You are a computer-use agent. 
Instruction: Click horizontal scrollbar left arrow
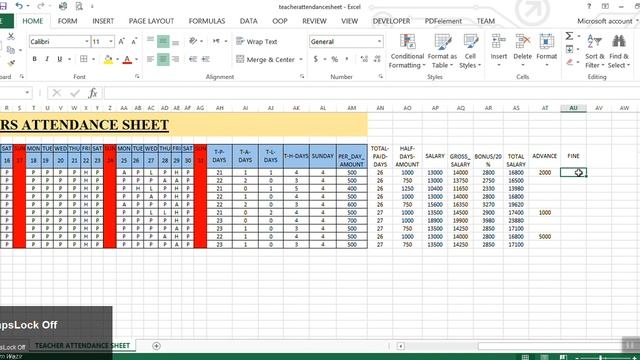401,346
